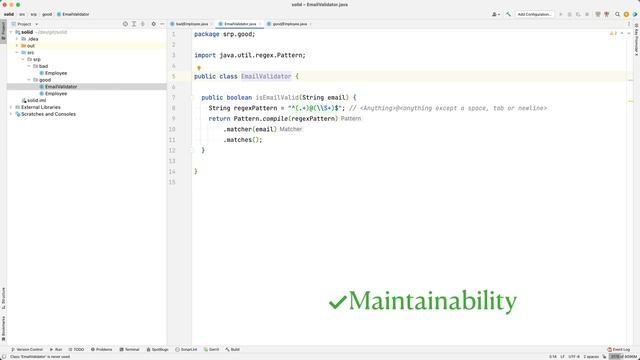
Task: Click the yellow lightbulb intention icon
Action: 199,68
